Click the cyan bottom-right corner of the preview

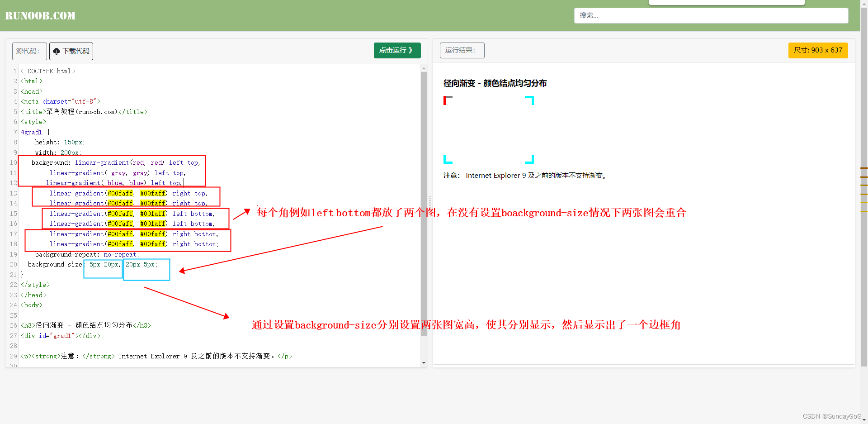pyautogui.click(x=530, y=159)
